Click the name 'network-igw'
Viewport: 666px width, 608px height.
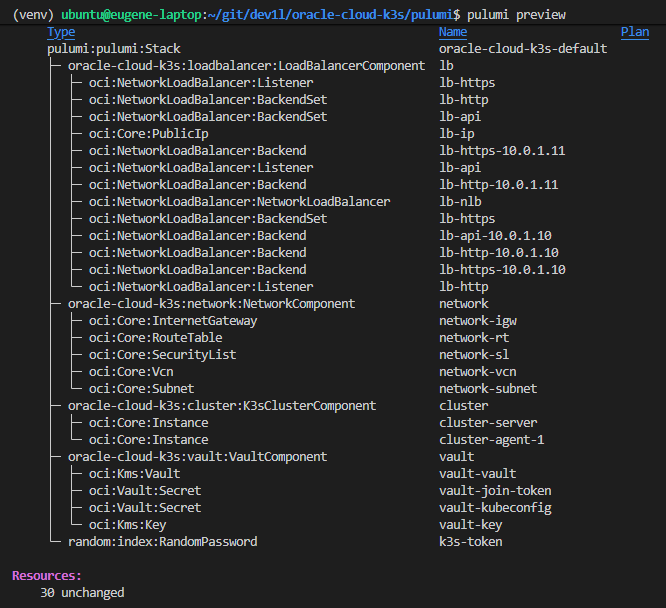(x=477, y=321)
